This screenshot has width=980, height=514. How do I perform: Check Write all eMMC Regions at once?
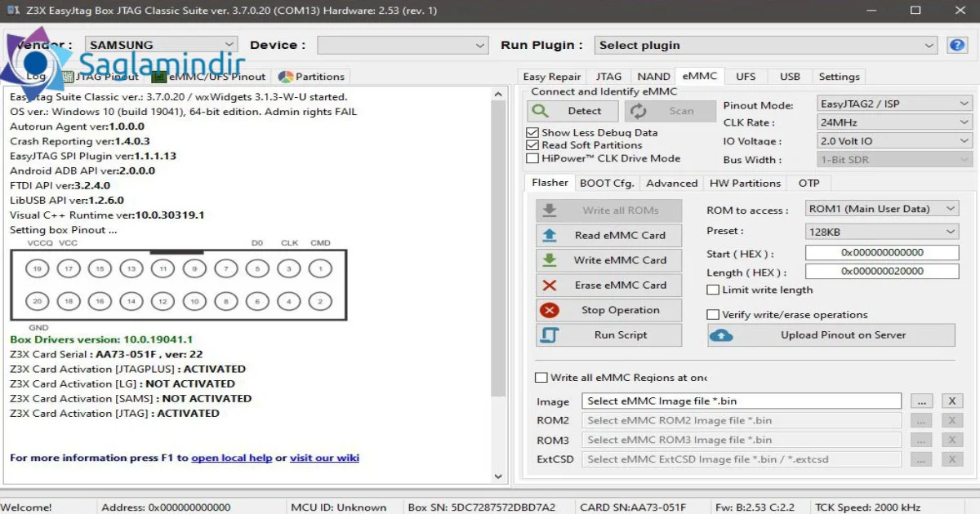(541, 378)
